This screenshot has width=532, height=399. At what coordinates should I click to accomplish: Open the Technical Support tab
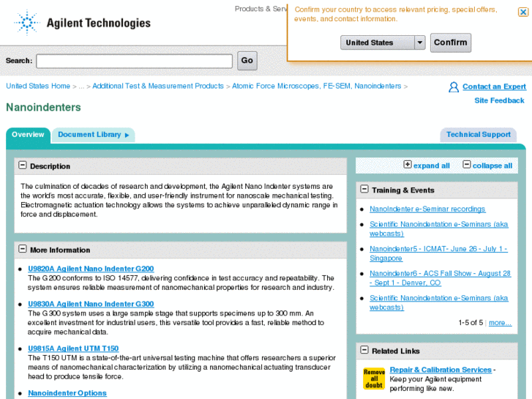point(479,135)
